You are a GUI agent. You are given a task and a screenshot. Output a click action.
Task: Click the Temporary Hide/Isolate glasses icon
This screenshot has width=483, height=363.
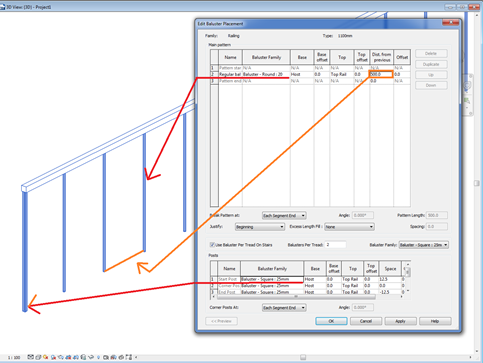[91, 357]
